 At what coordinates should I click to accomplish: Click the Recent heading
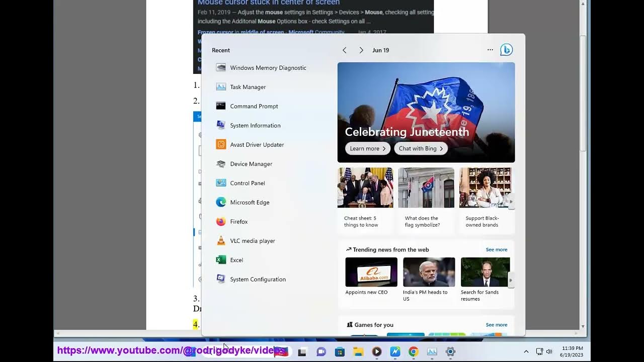[x=221, y=50]
